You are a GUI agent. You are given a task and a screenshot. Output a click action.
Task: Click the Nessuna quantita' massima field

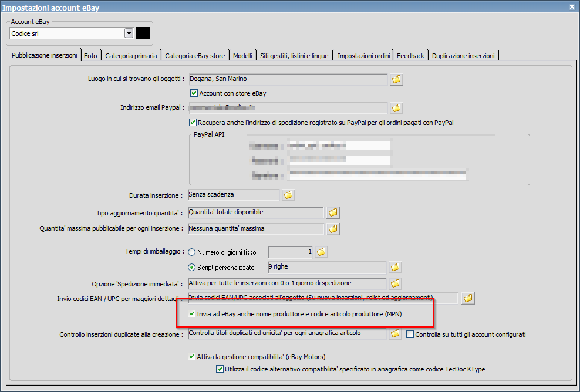click(256, 229)
